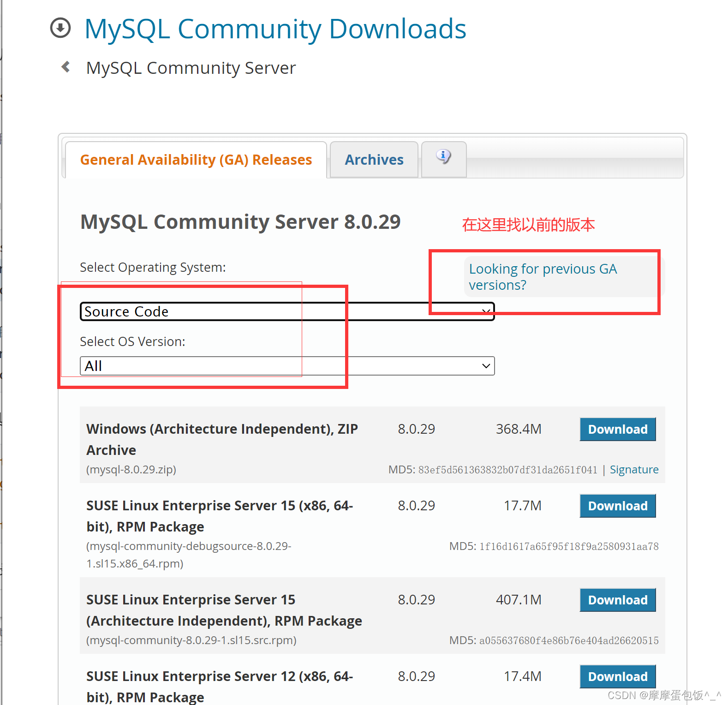This screenshot has height=705, width=728.
Task: Click the 368.4M file size value
Action: (519, 429)
